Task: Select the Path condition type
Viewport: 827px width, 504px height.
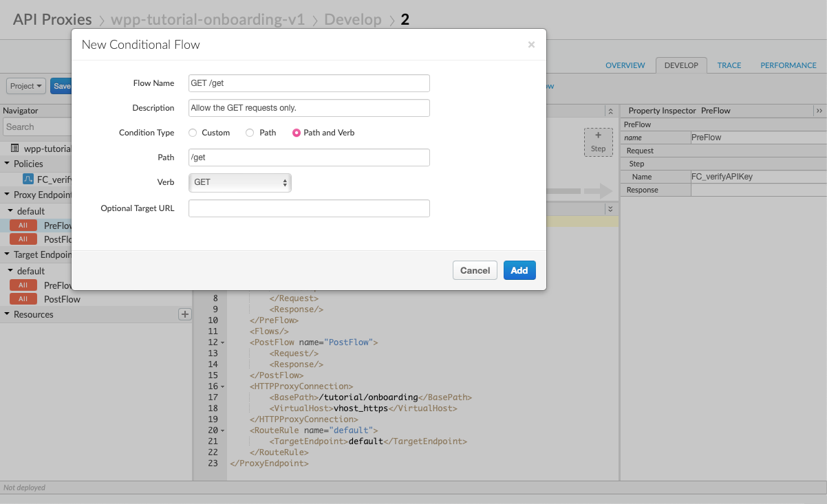Action: pyautogui.click(x=250, y=133)
